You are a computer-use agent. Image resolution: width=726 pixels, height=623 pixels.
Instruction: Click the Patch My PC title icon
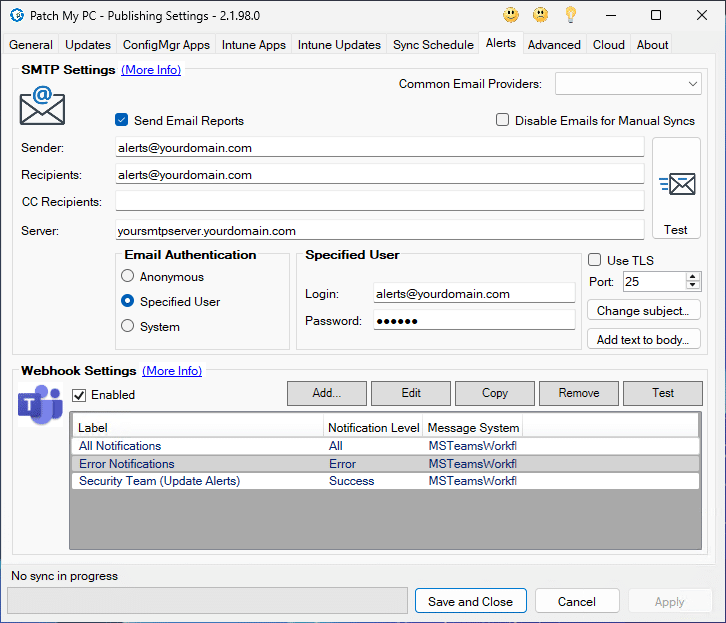pyautogui.click(x=16, y=15)
